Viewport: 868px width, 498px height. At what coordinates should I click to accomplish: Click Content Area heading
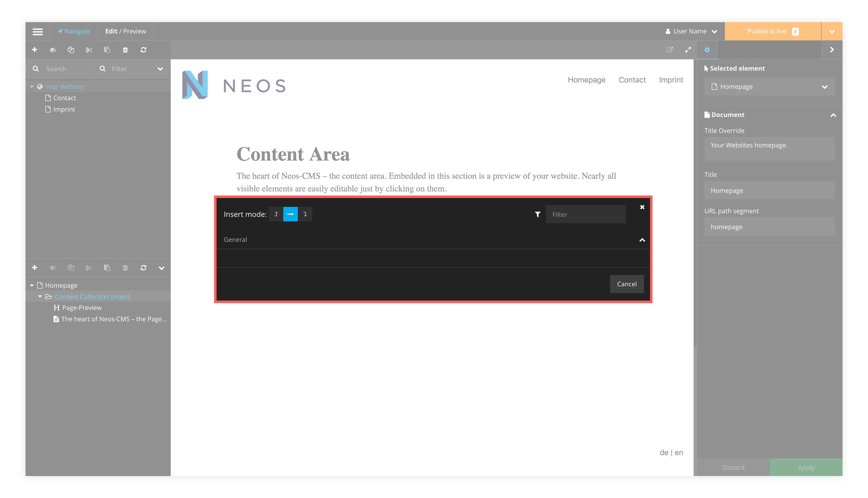point(293,154)
